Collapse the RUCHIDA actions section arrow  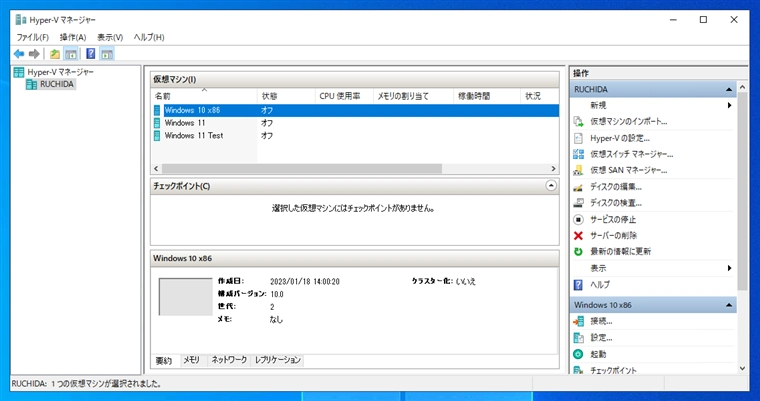[x=729, y=90]
